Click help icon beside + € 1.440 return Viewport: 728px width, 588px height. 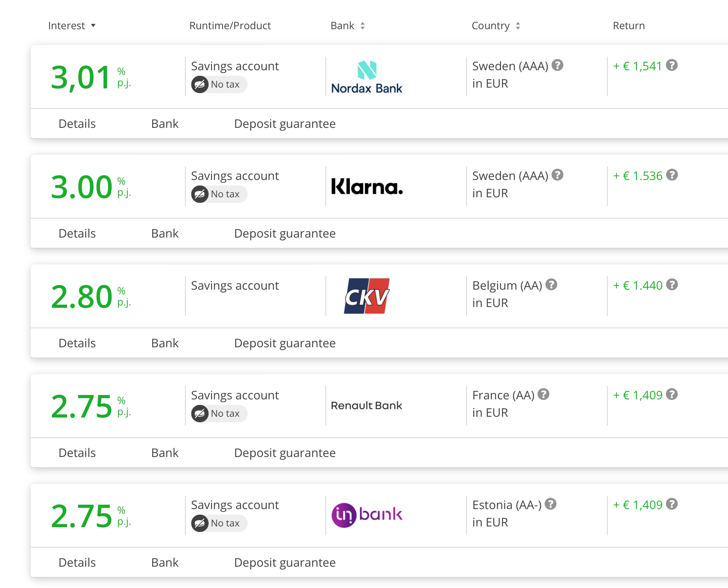point(672,285)
